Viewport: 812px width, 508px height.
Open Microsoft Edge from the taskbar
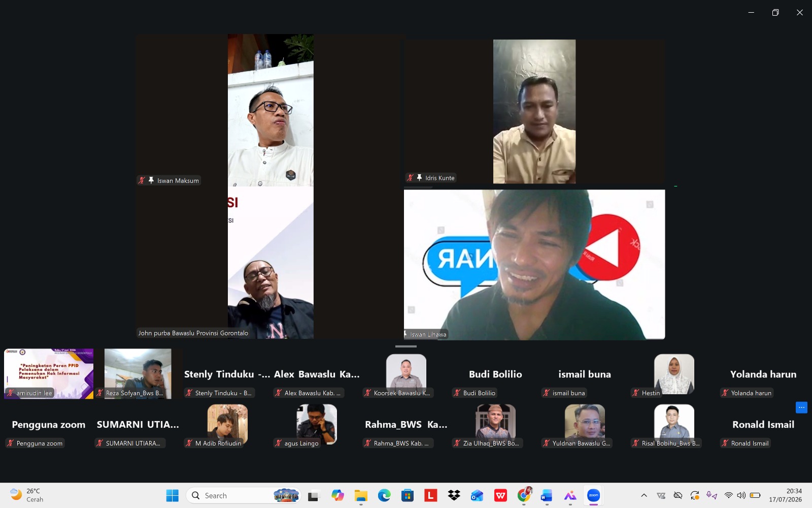(x=384, y=495)
